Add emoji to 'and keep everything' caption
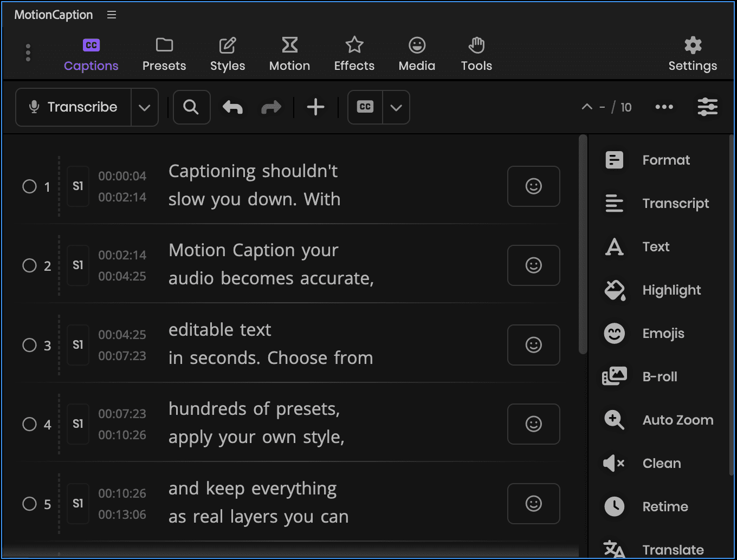Viewport: 737px width, 560px height. tap(534, 504)
